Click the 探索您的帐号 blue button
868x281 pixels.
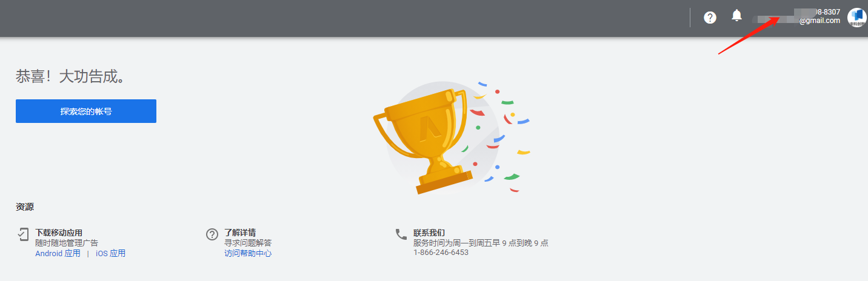(86, 111)
